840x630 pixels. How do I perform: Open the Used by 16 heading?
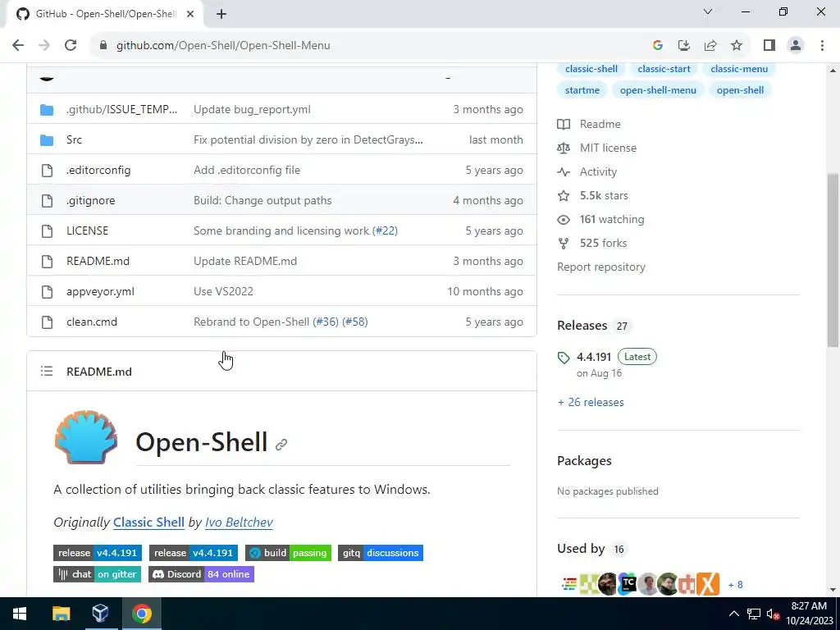(x=591, y=549)
